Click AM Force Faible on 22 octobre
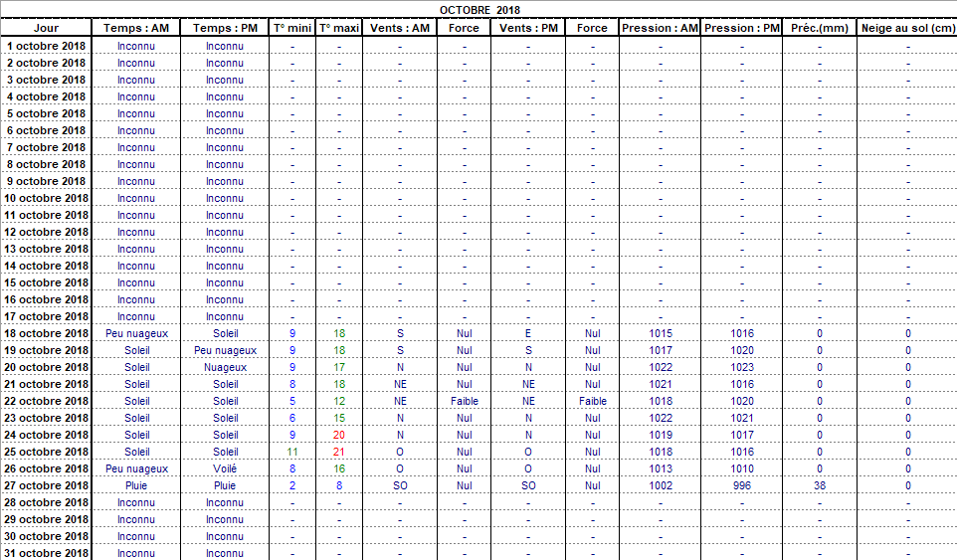Screen dimensions: 957x560 (465, 402)
